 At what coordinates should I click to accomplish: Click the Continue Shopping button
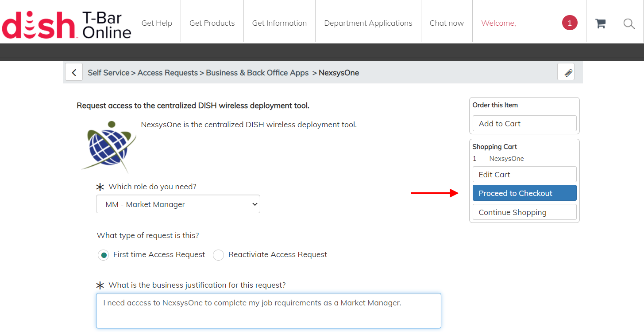pyautogui.click(x=524, y=212)
